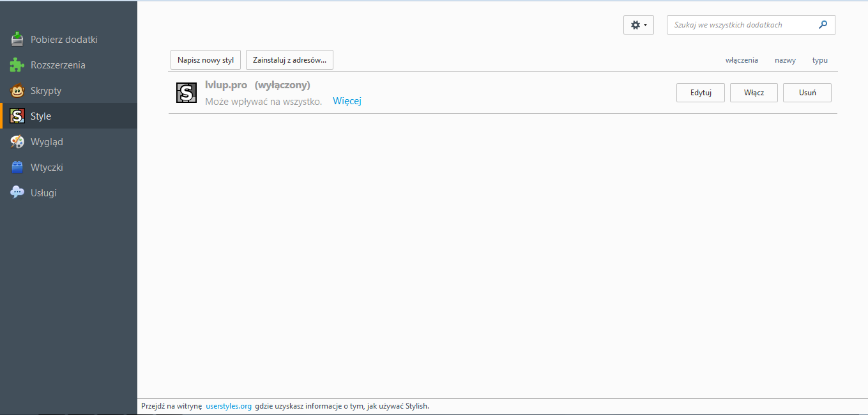This screenshot has width=868, height=415.
Task: Click the blue brick Wtyczki icon
Action: (x=17, y=168)
